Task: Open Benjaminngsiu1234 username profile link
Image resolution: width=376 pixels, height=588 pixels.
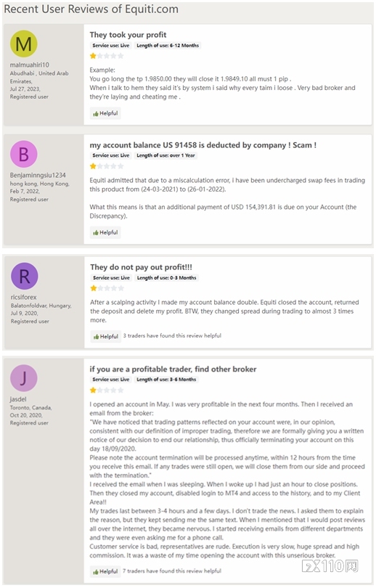Action: pyautogui.click(x=38, y=175)
